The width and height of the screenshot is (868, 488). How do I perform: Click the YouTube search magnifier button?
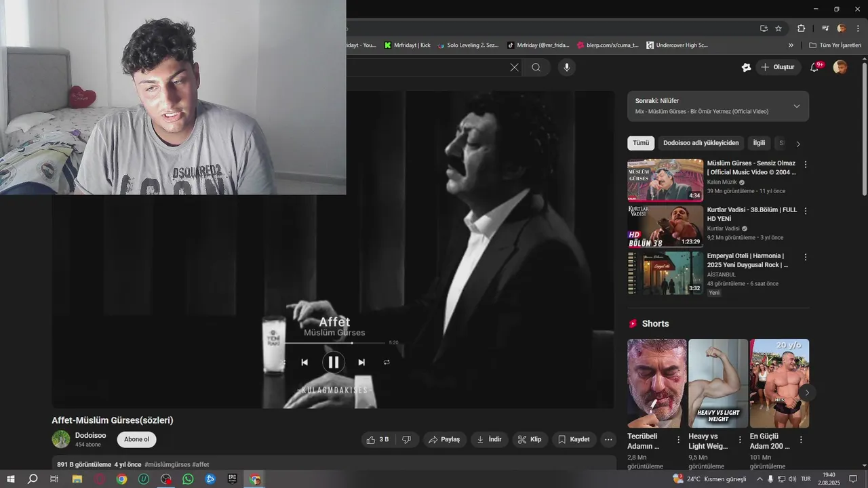pyautogui.click(x=536, y=67)
